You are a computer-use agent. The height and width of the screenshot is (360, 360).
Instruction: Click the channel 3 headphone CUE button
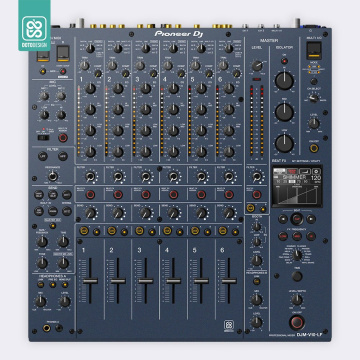(x=140, y=230)
